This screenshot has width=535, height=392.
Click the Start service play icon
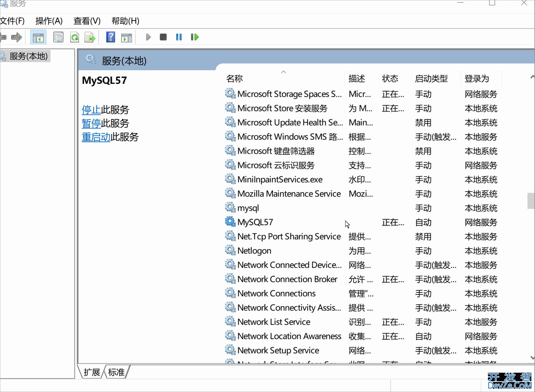(x=148, y=37)
